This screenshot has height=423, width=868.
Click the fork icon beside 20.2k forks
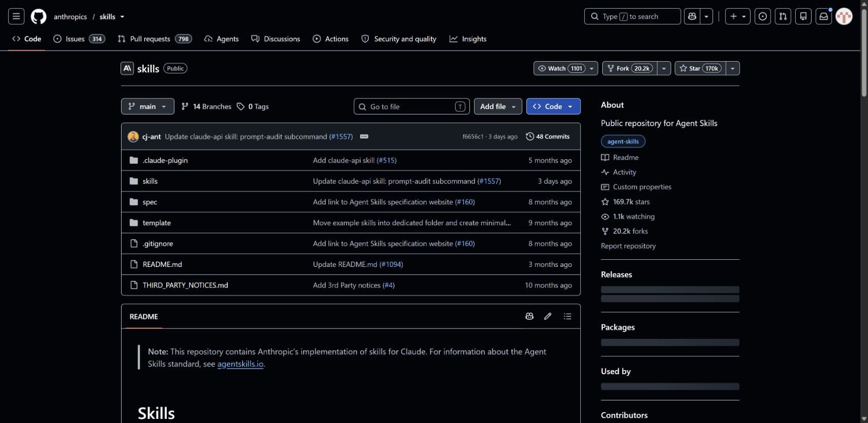[605, 232]
